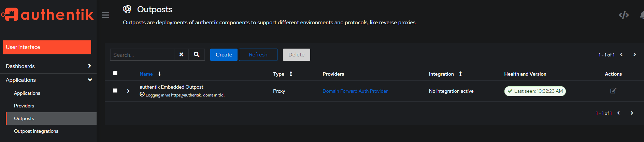Go to next page at bottom
The width and height of the screenshot is (644, 142).
(632, 113)
